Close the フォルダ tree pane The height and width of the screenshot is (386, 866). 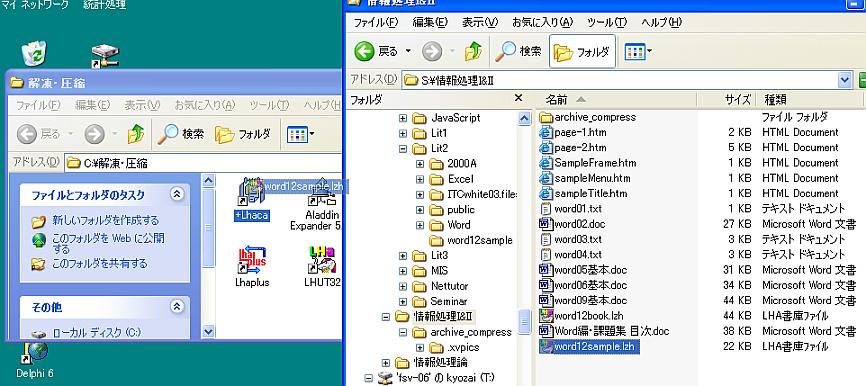518,98
